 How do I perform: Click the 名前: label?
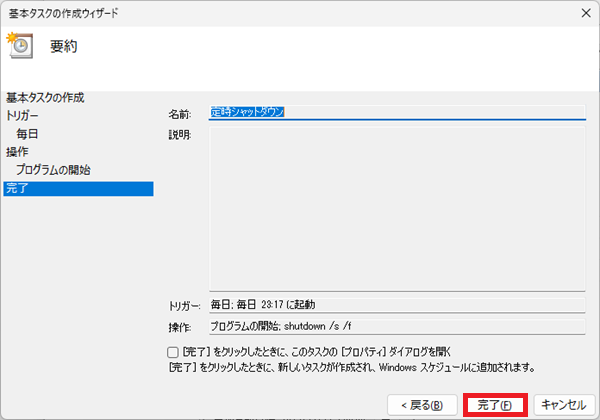(180, 114)
